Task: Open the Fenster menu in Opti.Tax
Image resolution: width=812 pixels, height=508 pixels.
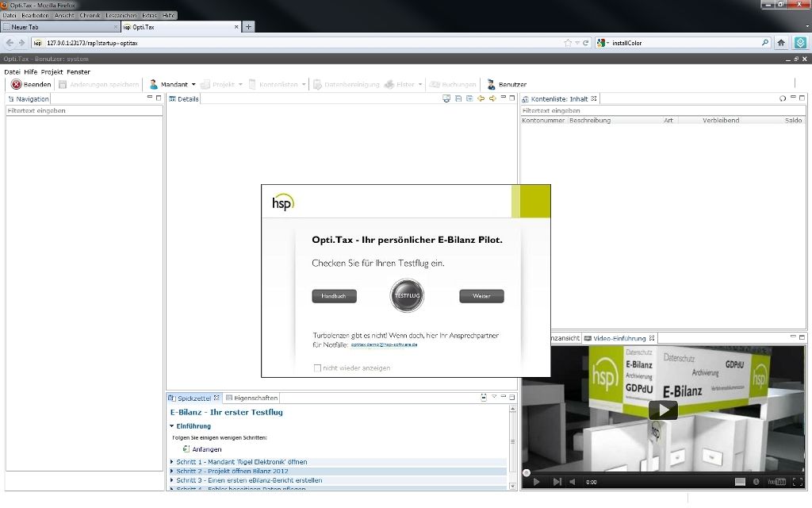Action: click(79, 72)
